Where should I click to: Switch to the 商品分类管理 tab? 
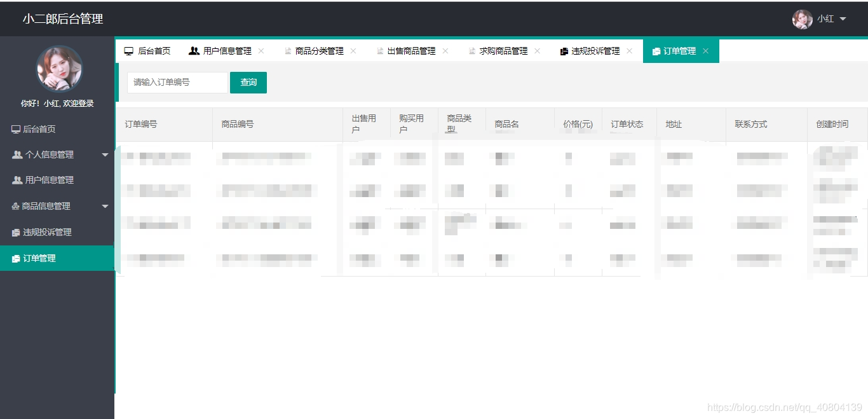click(x=320, y=51)
